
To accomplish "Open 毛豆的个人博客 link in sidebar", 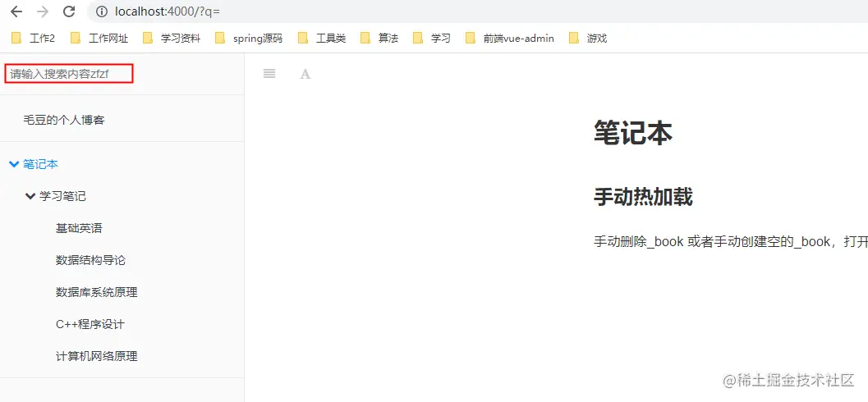I will pyautogui.click(x=64, y=120).
